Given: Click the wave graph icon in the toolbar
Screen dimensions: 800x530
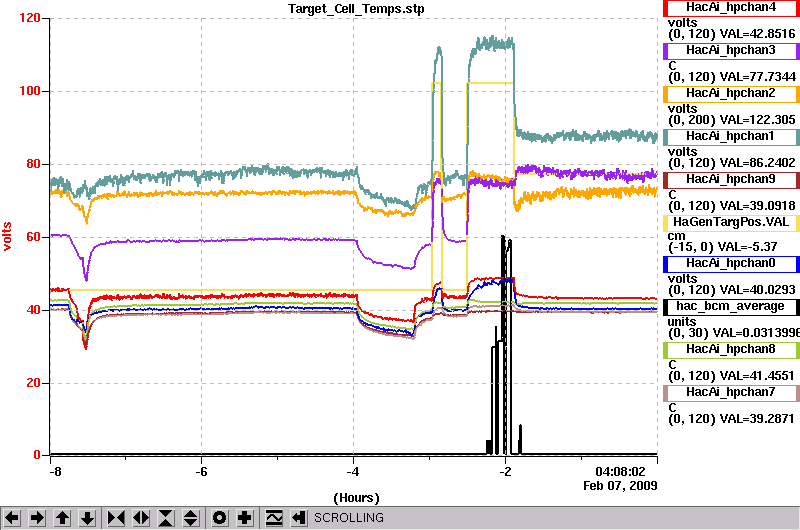Looking at the screenshot, I should [x=274, y=518].
